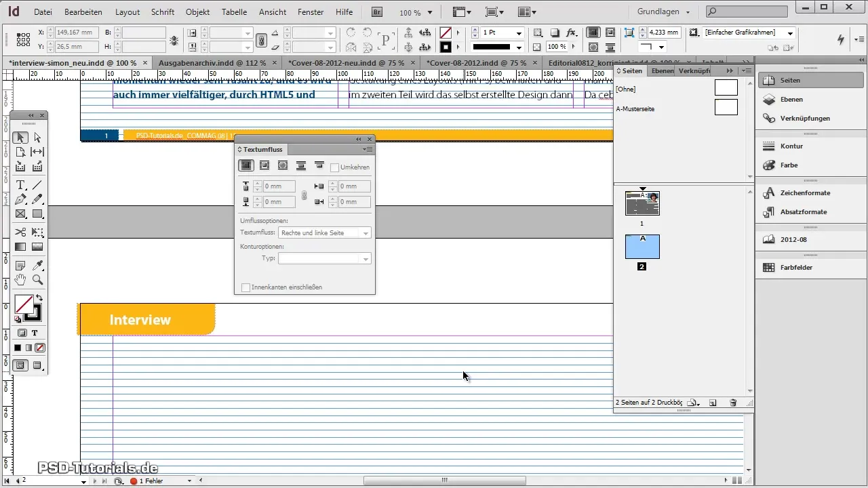Select 'Wrap around object shape' button
868x488 pixels.
tap(283, 165)
